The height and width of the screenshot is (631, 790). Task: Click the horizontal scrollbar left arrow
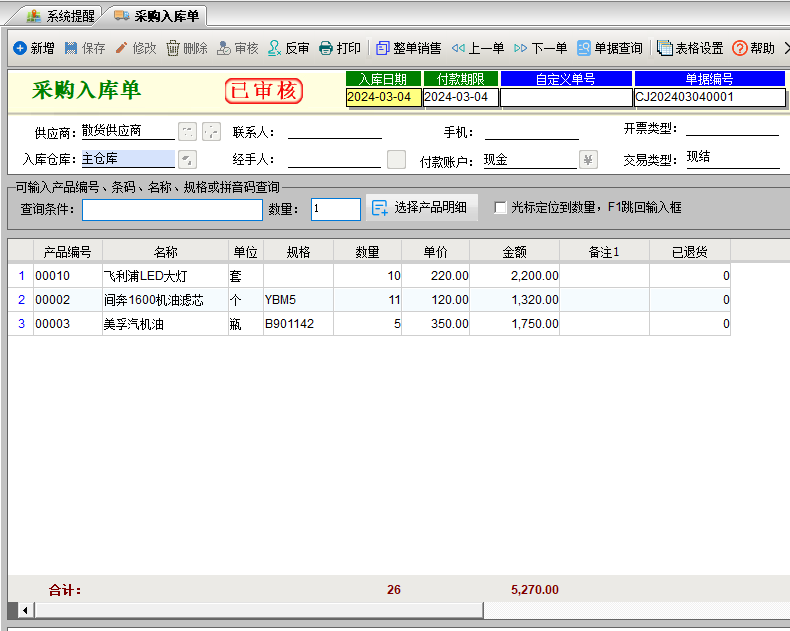24,610
